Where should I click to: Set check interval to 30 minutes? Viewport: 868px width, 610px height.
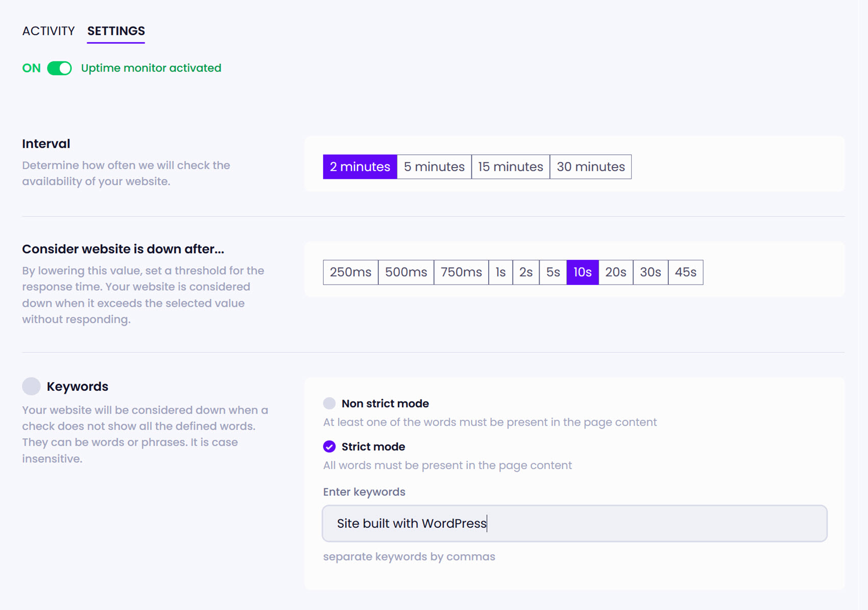point(590,167)
